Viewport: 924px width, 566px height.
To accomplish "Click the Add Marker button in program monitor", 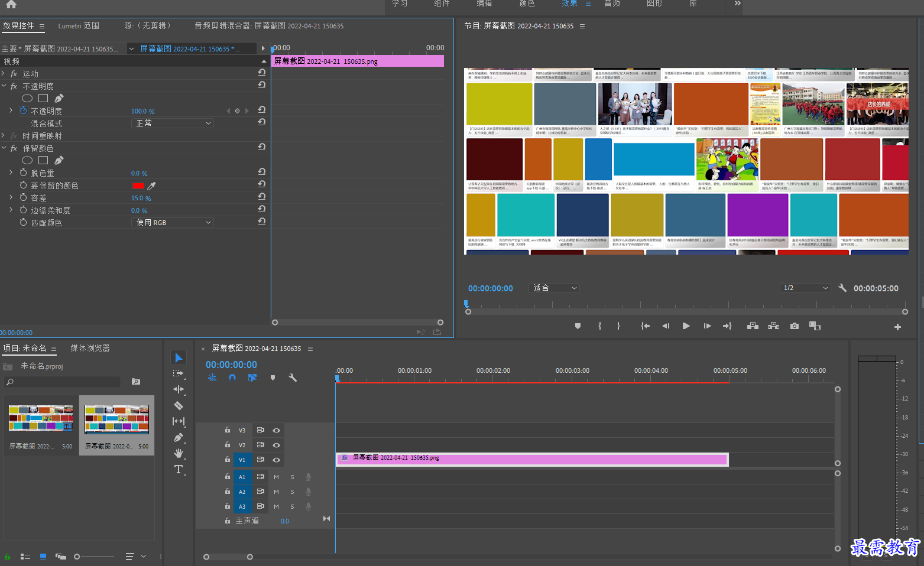I will [x=578, y=326].
